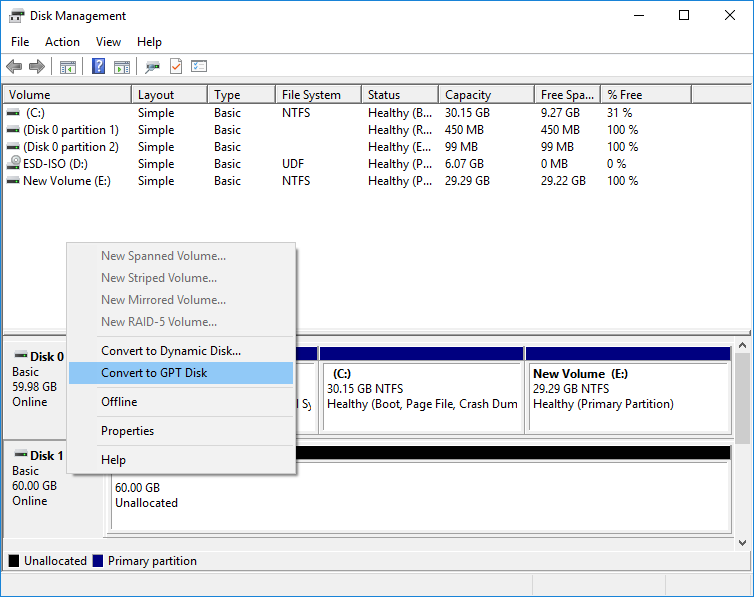Minimize the Disk Management window

click(x=639, y=15)
